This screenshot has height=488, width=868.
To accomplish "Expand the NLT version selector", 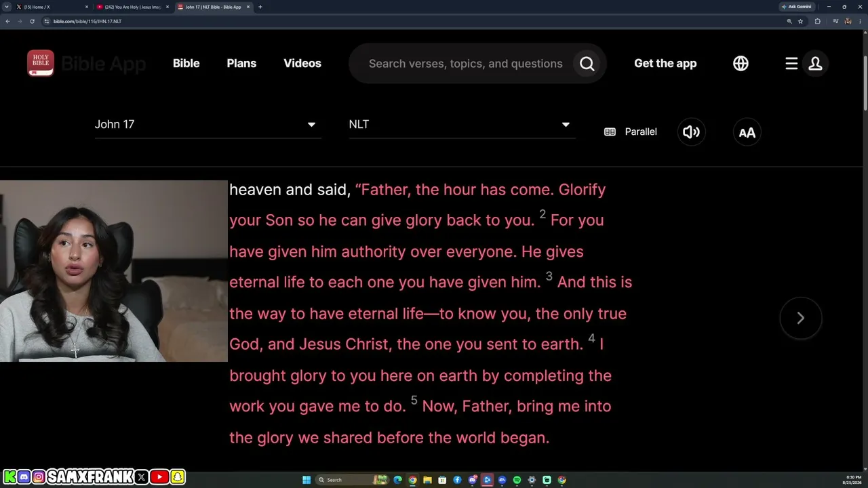I will pyautogui.click(x=462, y=125).
